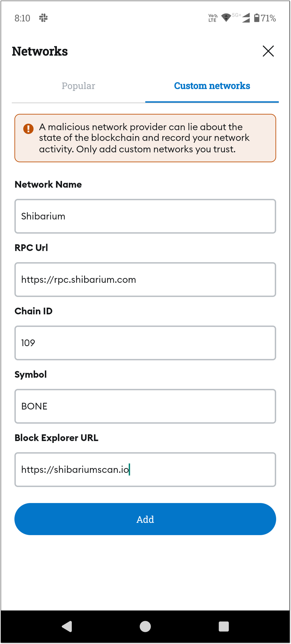The height and width of the screenshot is (644, 291).
Task: Tap the Block Explorer URL field
Action: [x=145, y=470]
